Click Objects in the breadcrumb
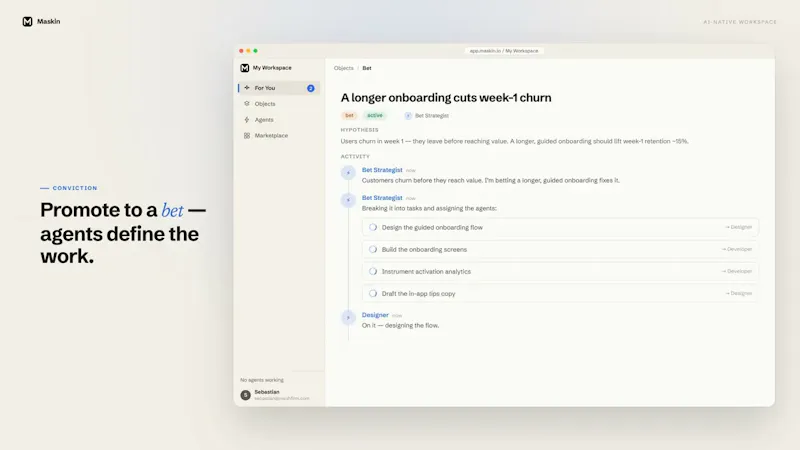The image size is (800, 450). (x=343, y=68)
